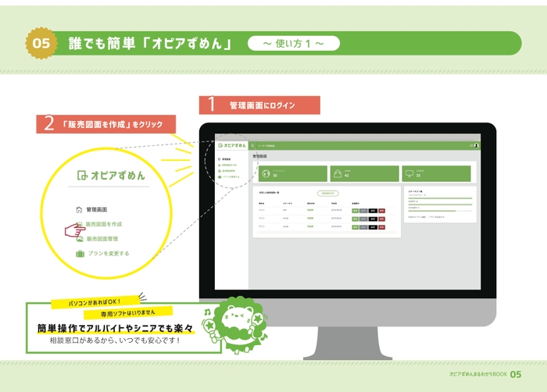
Task: Click the monitor icon on the third stat card
Action: tap(409, 173)
